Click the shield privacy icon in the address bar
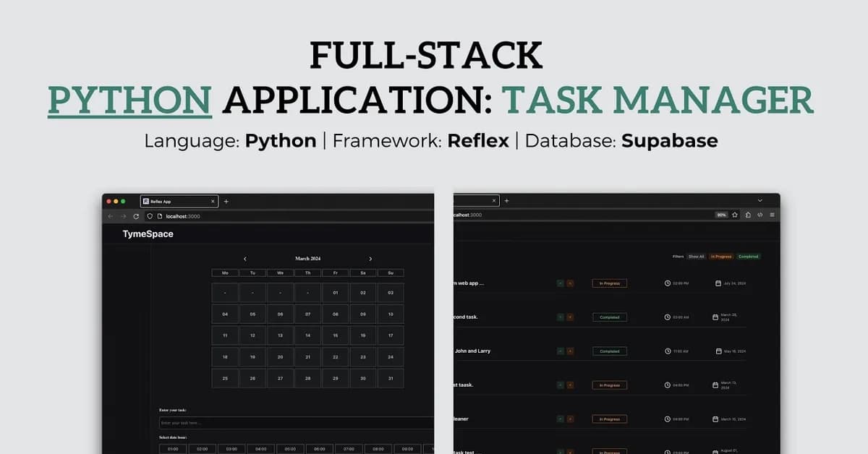 (x=150, y=216)
